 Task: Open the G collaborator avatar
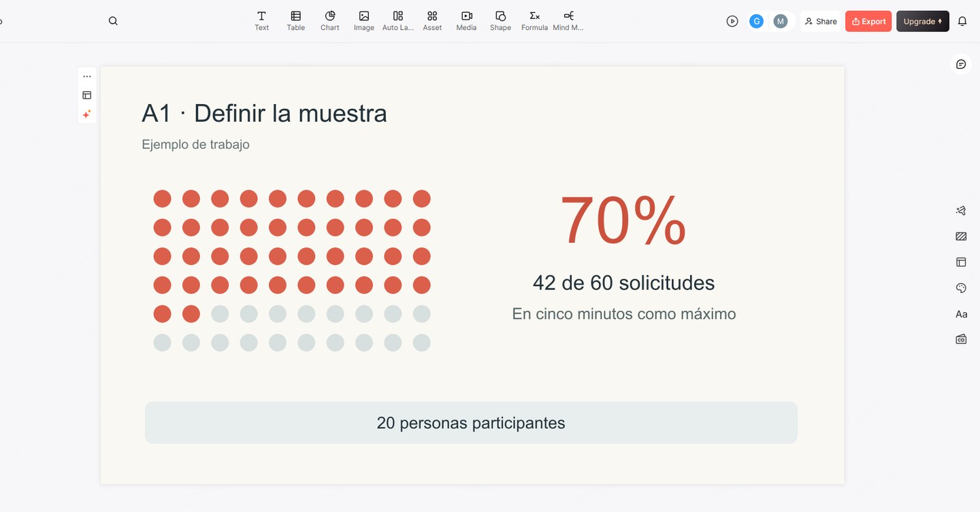click(756, 21)
